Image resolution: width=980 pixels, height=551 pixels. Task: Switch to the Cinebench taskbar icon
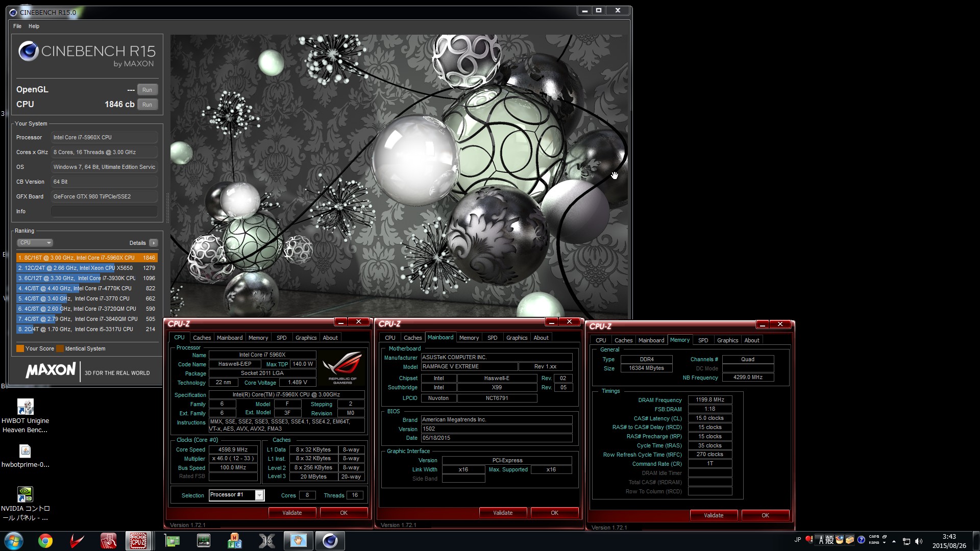pos(330,541)
